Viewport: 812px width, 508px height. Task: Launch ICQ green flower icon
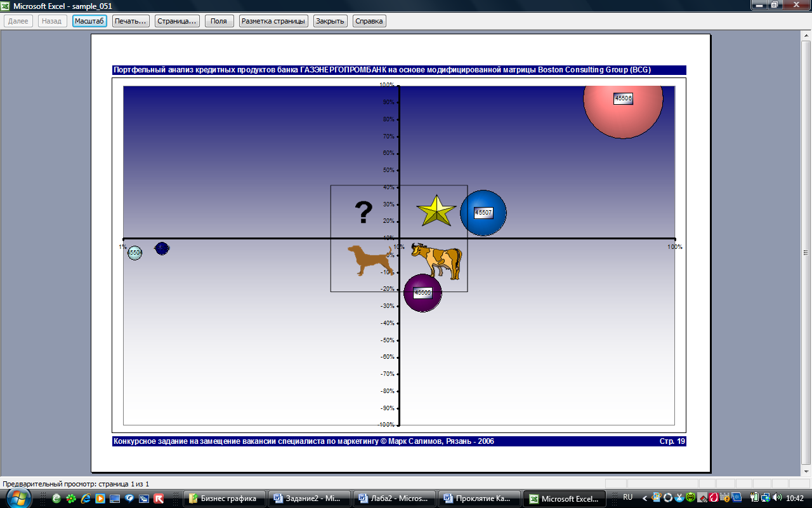coord(71,498)
